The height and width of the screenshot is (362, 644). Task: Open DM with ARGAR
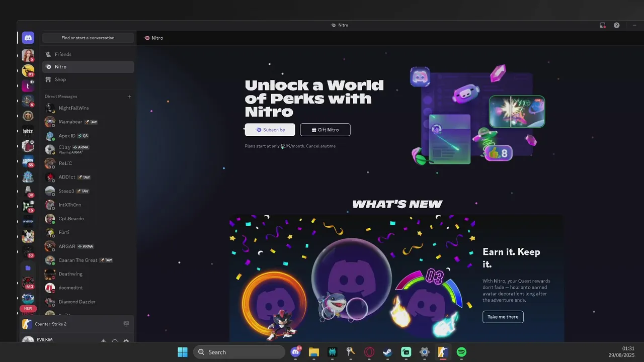click(88, 246)
